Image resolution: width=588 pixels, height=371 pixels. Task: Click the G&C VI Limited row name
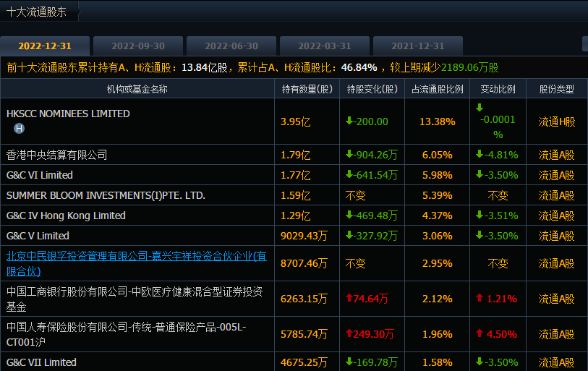[39, 175]
